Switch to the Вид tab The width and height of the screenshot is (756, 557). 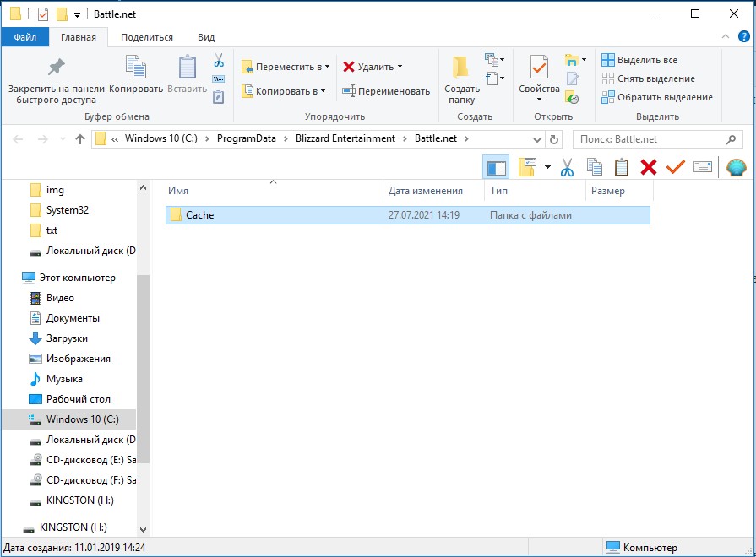coord(206,37)
